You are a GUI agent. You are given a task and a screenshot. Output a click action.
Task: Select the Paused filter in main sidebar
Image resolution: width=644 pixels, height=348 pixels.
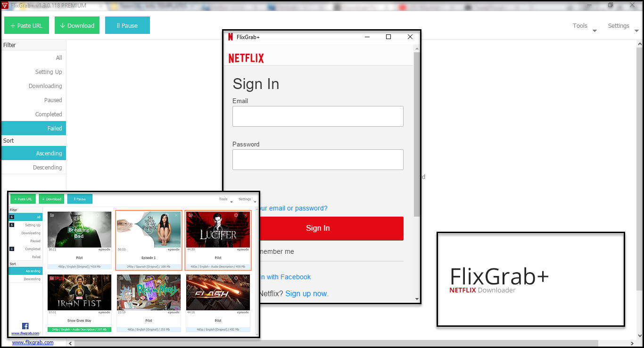33,100
